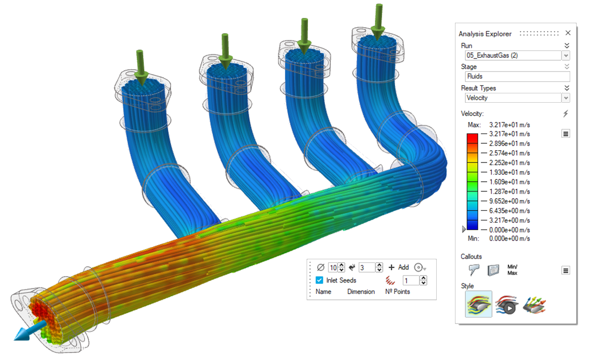Collapse the Result Types section chevron
The height and width of the screenshot is (364, 589).
click(567, 88)
